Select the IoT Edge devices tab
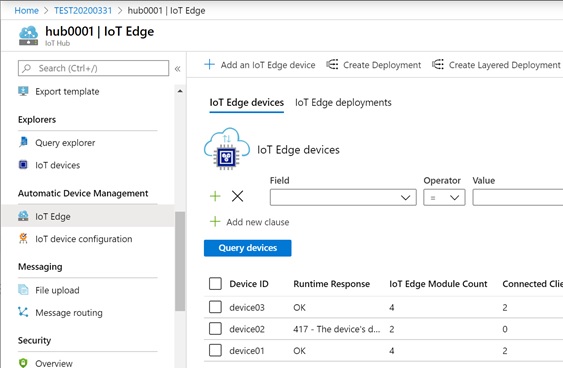563x368 pixels. coord(247,103)
